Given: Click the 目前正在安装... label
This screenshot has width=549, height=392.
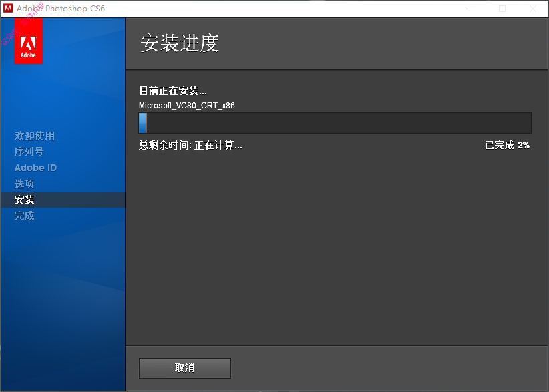Looking at the screenshot, I should click(x=173, y=91).
